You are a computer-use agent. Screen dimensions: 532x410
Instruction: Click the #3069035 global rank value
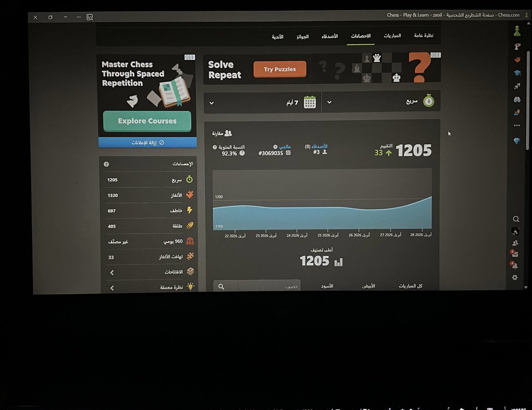271,153
